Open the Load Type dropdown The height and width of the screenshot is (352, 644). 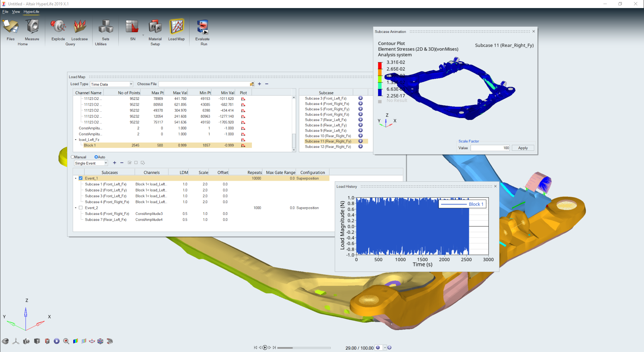tap(111, 84)
